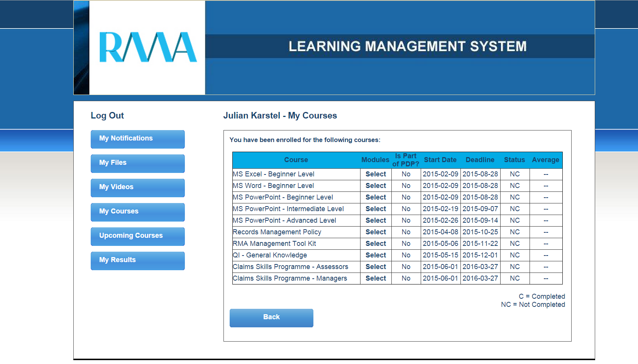The height and width of the screenshot is (364, 638).
Task: Select modules for QI - General Knowledge
Action: pyautogui.click(x=376, y=255)
